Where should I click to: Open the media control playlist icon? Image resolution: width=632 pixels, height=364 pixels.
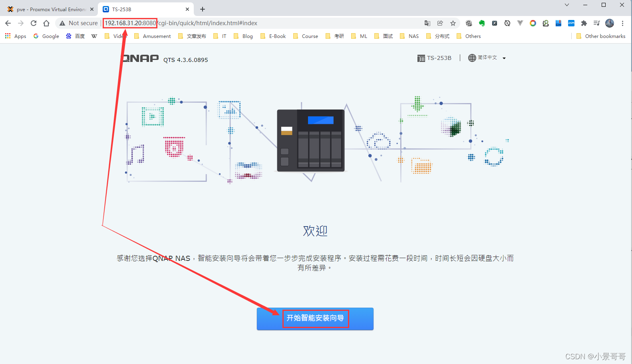597,23
